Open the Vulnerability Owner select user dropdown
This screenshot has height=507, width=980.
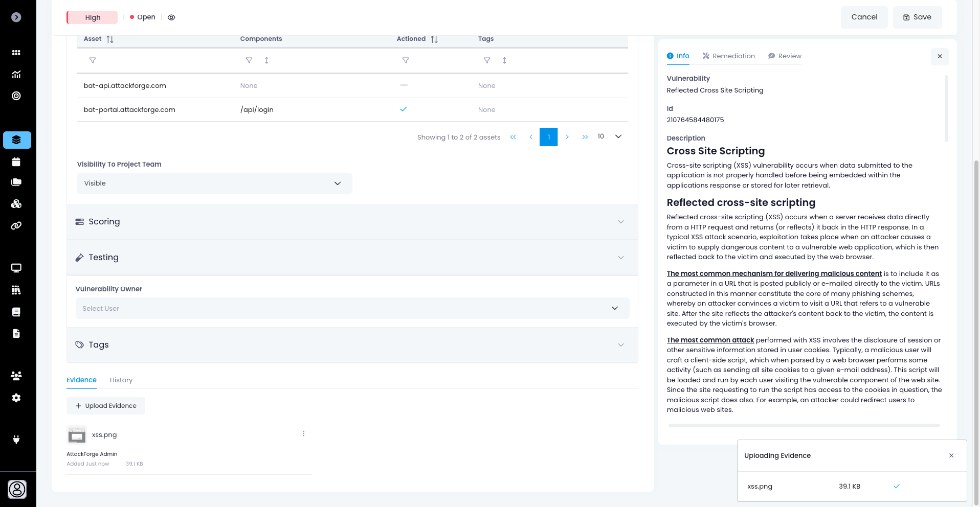(x=352, y=308)
